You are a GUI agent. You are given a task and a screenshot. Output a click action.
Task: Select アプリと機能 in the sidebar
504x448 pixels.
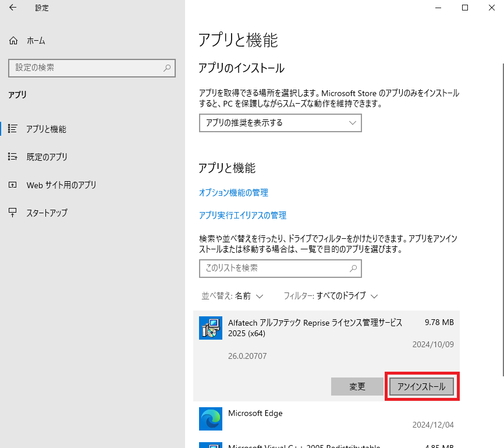pyautogui.click(x=46, y=129)
